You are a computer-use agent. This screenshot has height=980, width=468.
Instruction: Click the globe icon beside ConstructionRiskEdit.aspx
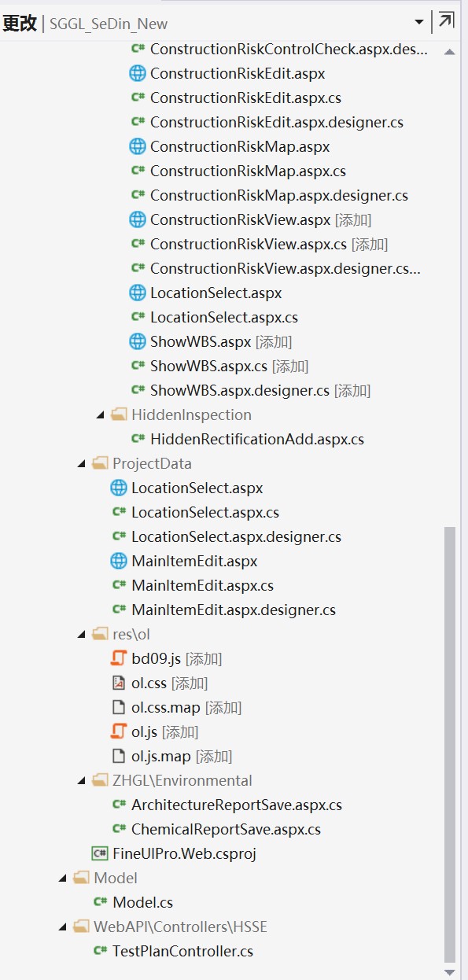138,73
